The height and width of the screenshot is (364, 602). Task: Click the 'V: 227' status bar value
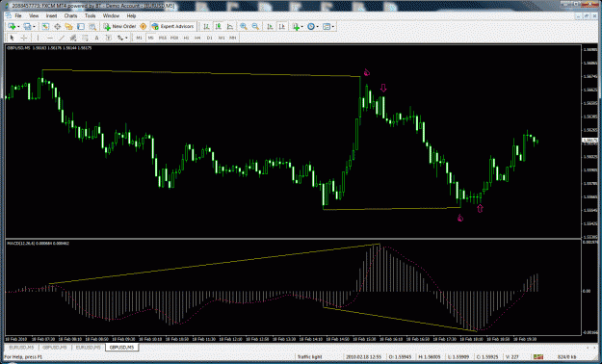[x=512, y=357]
